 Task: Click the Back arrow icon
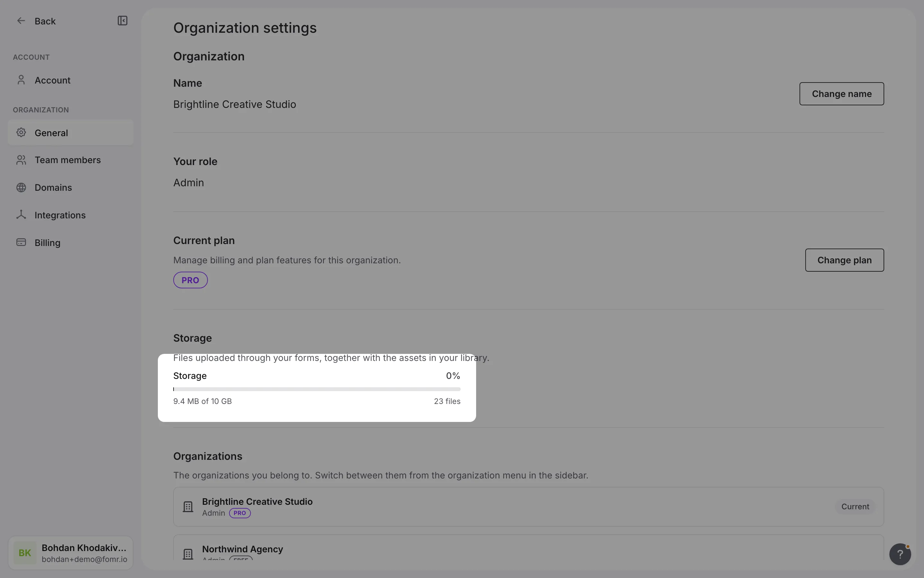pyautogui.click(x=21, y=21)
